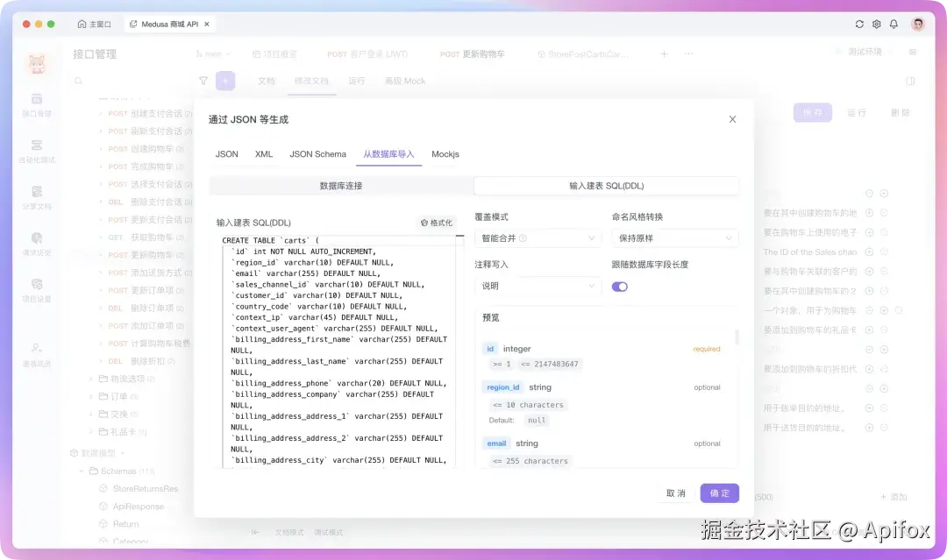The image size is (947, 560).
Task: Click the 确定 button to confirm generation
Action: coord(719,493)
